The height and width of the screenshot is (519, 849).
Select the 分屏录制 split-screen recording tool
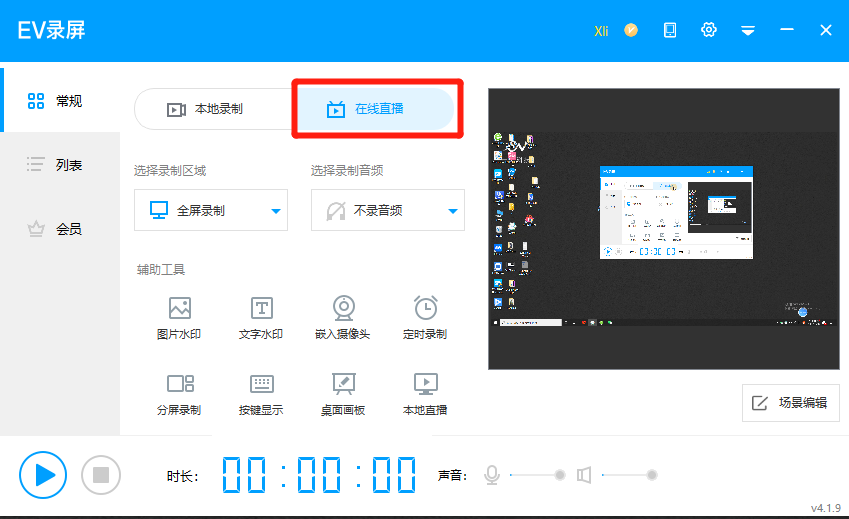[x=179, y=393]
